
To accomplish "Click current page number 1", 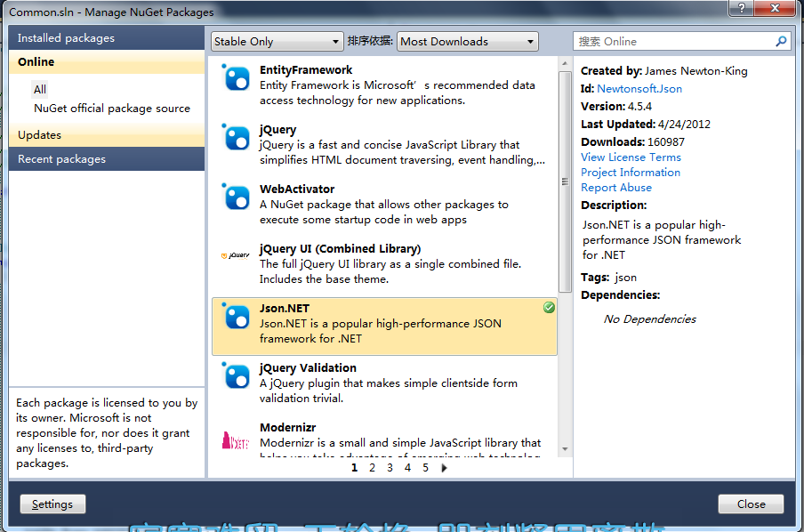I will pyautogui.click(x=354, y=468).
